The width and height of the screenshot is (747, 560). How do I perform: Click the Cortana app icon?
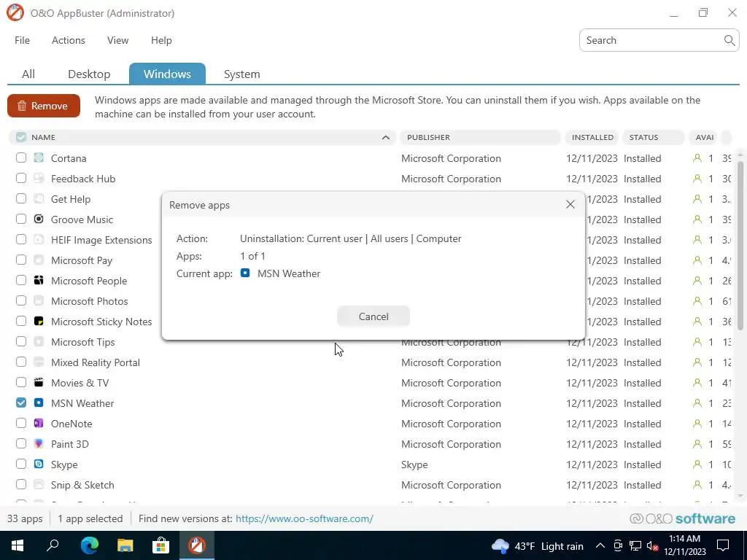pyautogui.click(x=39, y=157)
